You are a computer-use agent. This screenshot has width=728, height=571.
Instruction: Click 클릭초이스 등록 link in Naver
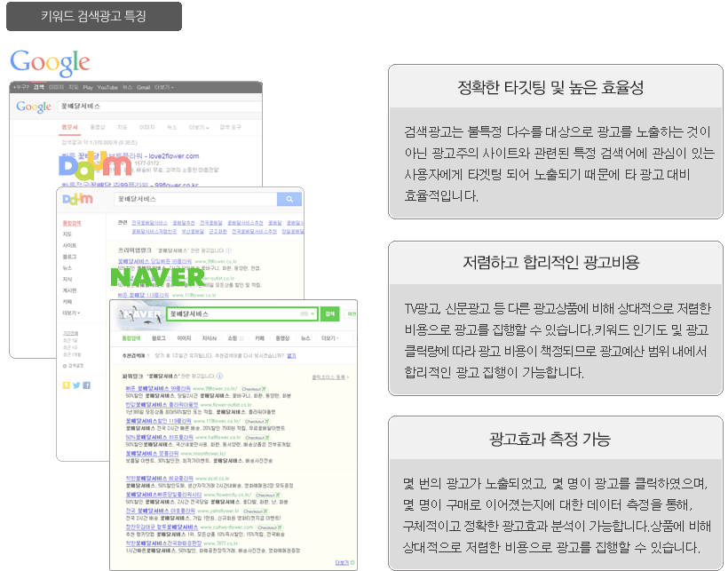tap(328, 377)
